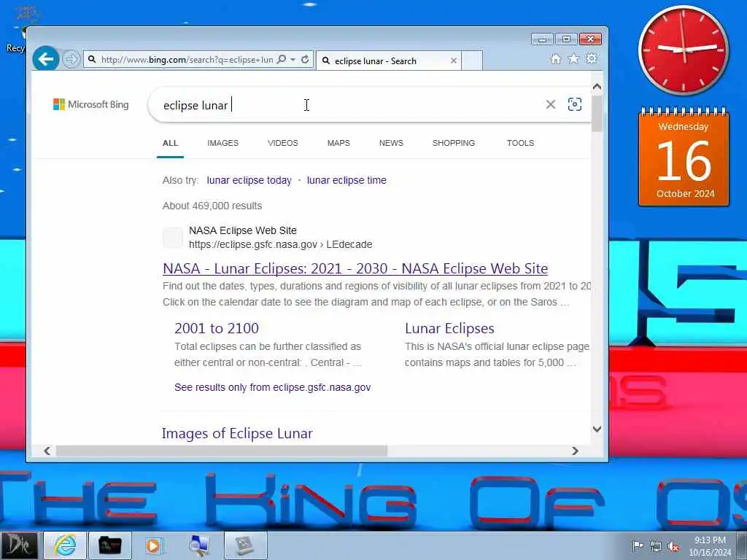Refresh the page with the reload icon
Viewport: 747px width, 560px height.
[305, 60]
